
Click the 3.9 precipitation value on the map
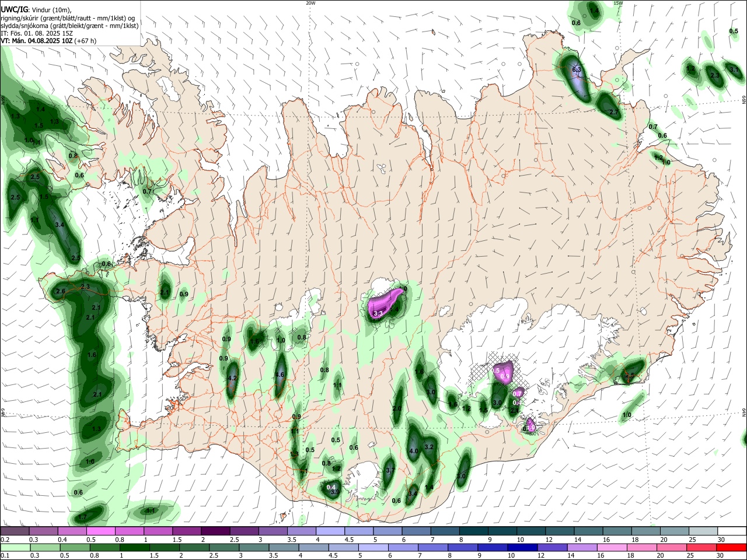tap(335, 492)
